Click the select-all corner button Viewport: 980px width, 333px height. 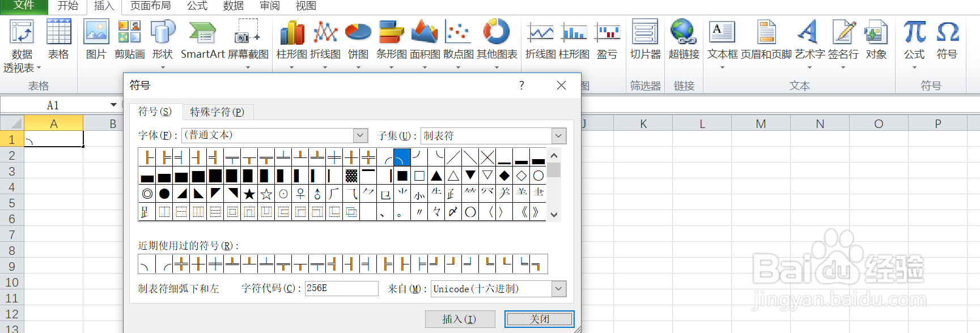(x=12, y=123)
